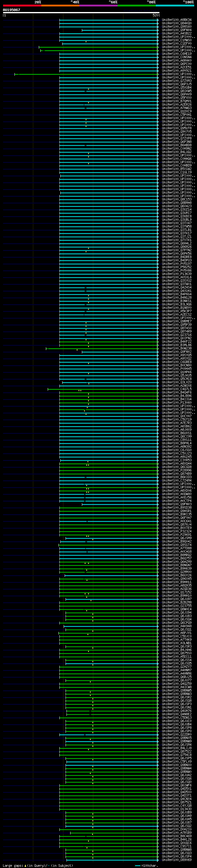This screenshot has height=868, width=197.
Task: Select the UniRef100_P58252 label
Action: [177, 267]
